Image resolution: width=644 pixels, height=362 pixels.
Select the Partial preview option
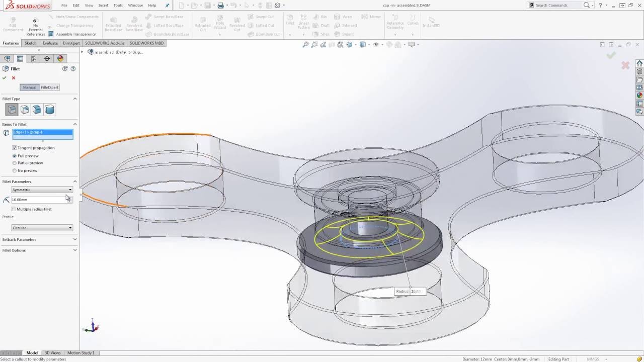pos(14,163)
